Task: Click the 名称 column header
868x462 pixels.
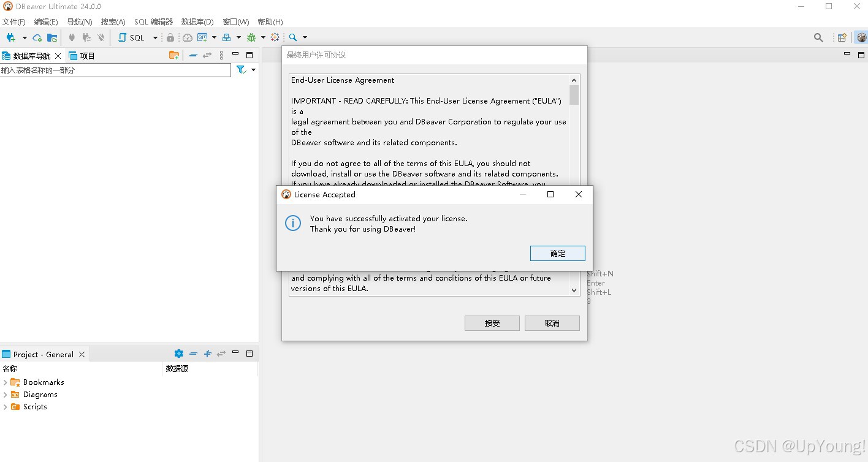Action: pyautogui.click(x=81, y=369)
